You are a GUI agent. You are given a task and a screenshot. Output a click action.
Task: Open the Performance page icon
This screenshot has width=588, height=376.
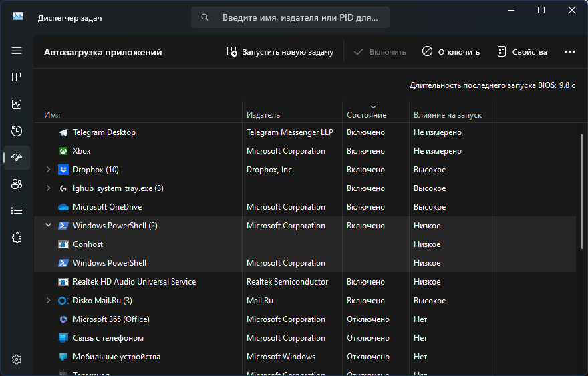(x=17, y=104)
